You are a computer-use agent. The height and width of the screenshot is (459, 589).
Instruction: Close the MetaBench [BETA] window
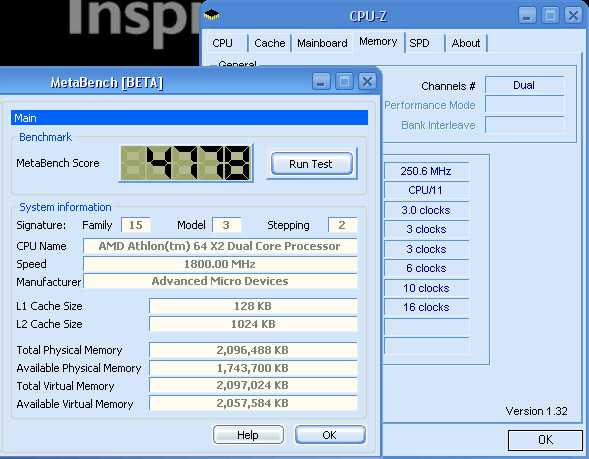(x=367, y=82)
